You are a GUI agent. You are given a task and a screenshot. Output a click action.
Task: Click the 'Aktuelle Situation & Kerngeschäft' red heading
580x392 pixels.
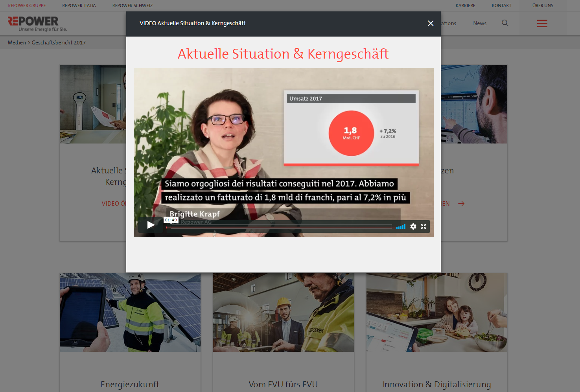(x=283, y=54)
